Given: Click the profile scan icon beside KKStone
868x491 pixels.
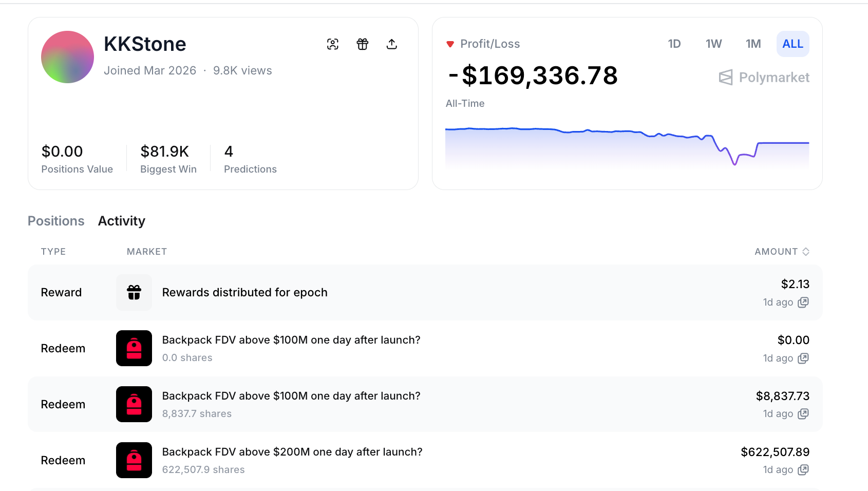Looking at the screenshot, I should [333, 44].
